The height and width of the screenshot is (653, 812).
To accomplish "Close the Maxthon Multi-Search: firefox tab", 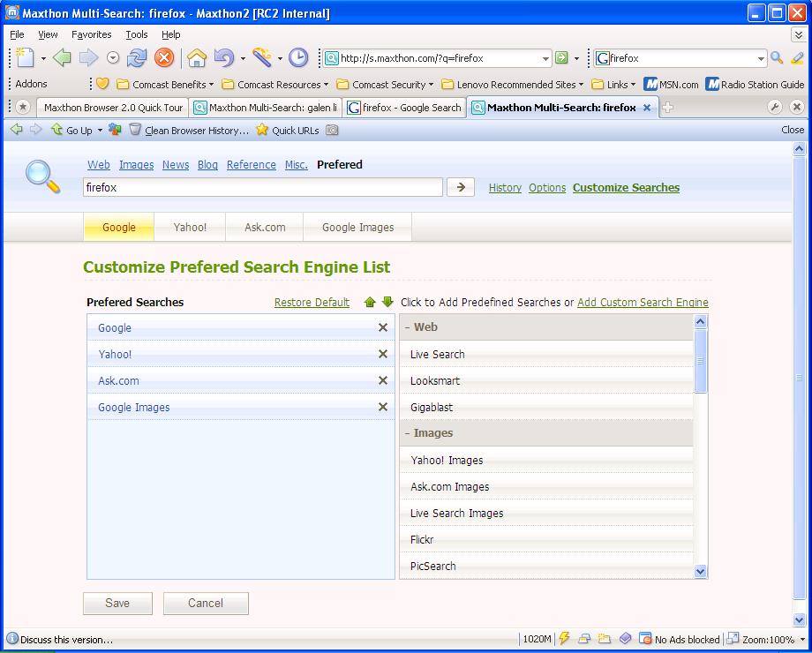I will [647, 108].
